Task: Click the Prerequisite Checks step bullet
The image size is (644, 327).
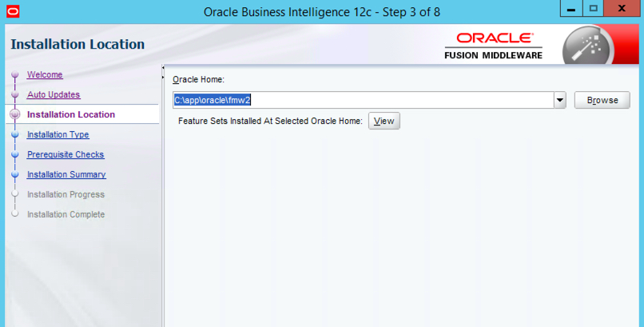Action: tap(15, 154)
